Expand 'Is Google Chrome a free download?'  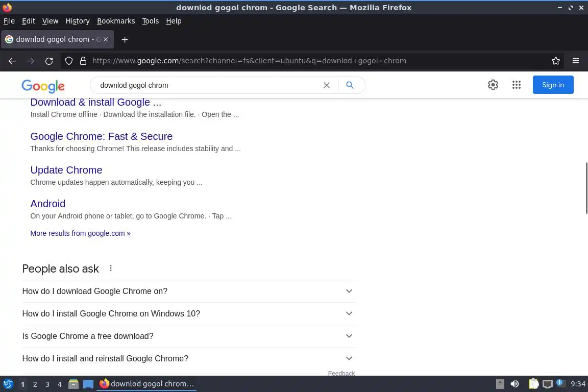coord(189,336)
